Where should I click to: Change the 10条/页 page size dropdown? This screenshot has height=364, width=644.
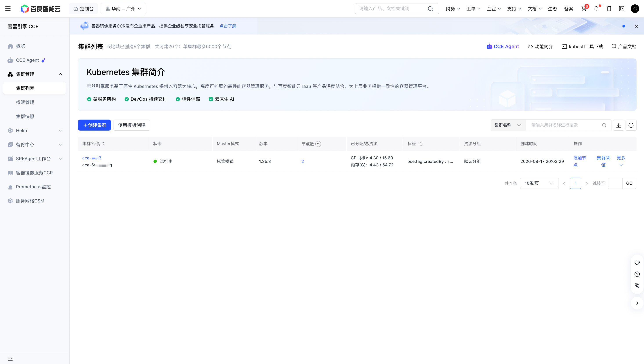pyautogui.click(x=539, y=183)
